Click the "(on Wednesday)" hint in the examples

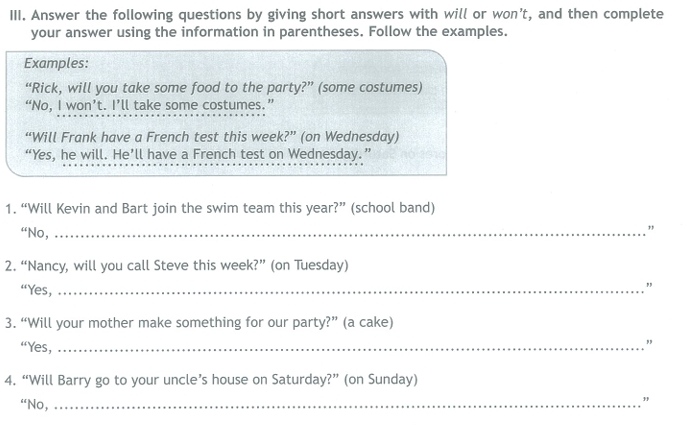350,137
